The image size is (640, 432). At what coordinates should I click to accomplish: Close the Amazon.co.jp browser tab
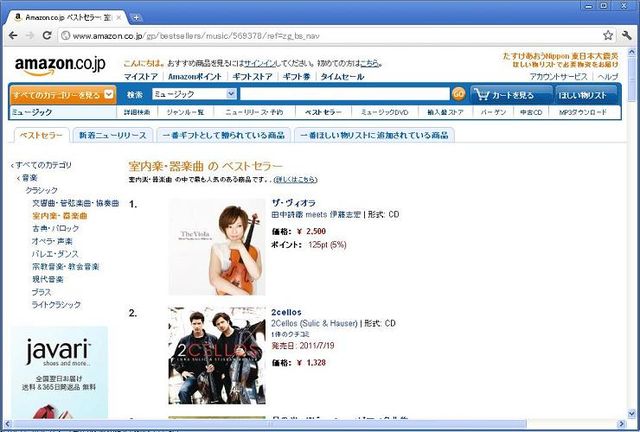click(x=119, y=18)
